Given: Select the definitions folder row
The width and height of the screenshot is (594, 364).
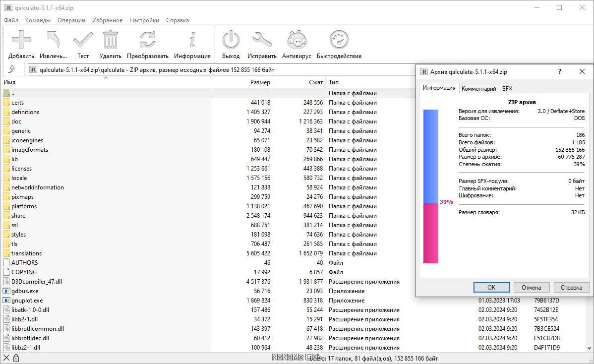Looking at the screenshot, I should pyautogui.click(x=208, y=112).
